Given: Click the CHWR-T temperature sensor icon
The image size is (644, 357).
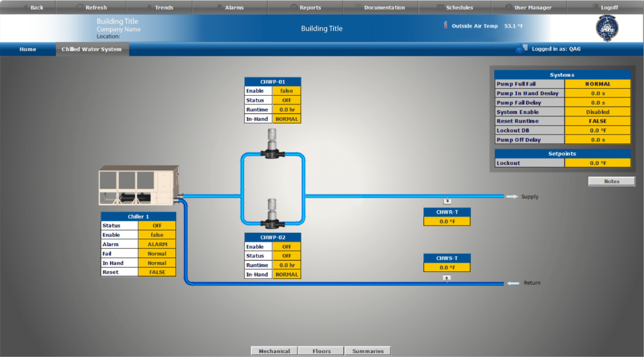Looking at the screenshot, I should [x=447, y=201].
